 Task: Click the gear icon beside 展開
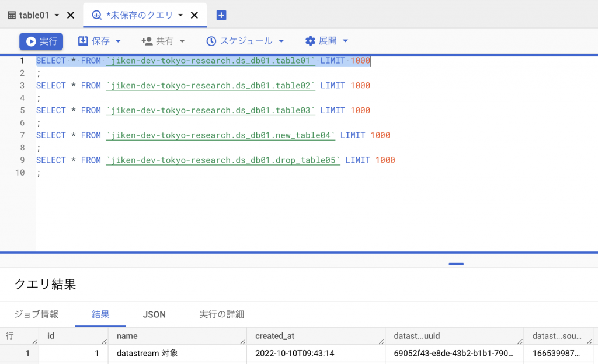click(311, 41)
